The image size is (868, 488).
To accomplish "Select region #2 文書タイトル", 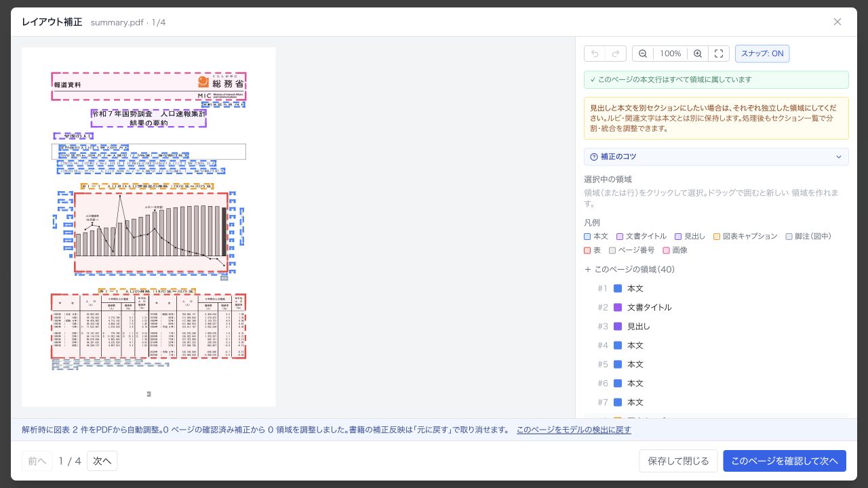I will [x=716, y=307].
